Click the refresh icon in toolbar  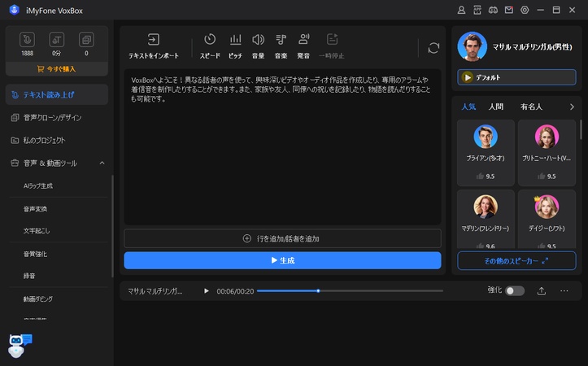tap(433, 48)
